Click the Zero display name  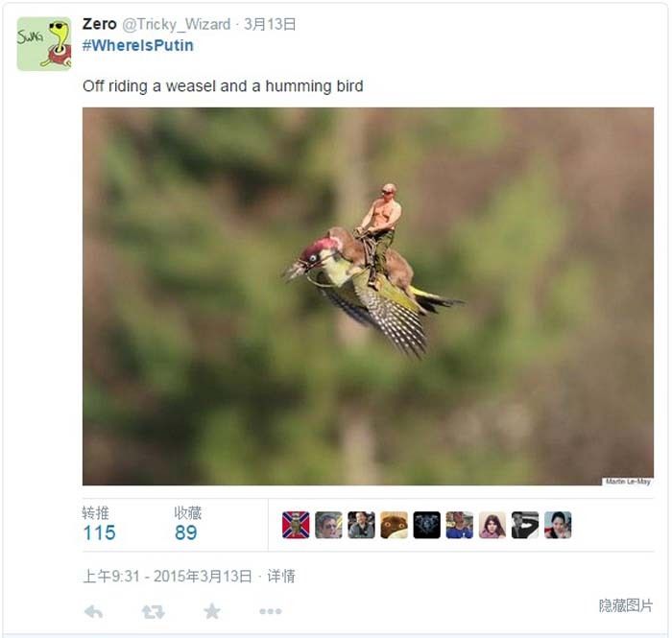point(100,24)
